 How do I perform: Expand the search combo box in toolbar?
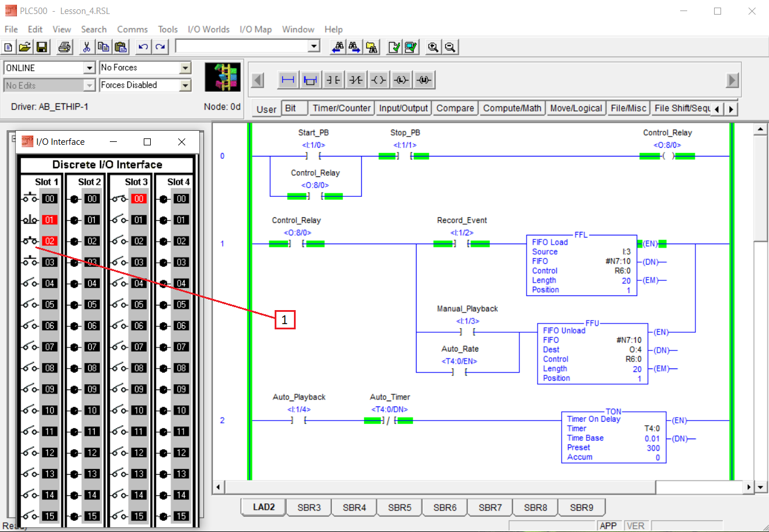(314, 47)
